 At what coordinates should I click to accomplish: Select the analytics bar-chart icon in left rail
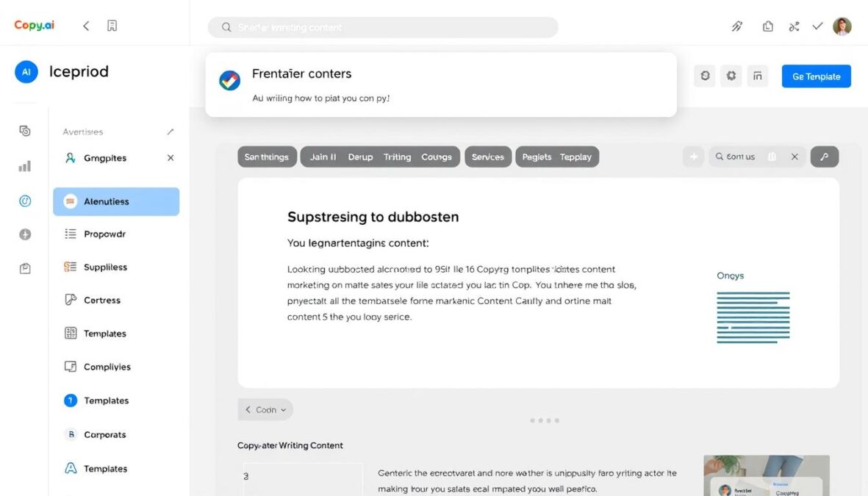point(24,165)
